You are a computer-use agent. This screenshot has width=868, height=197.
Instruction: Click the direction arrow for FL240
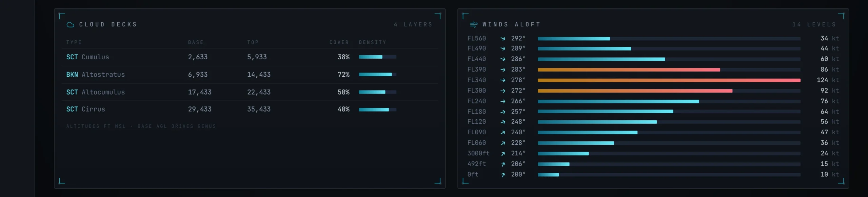pyautogui.click(x=503, y=101)
